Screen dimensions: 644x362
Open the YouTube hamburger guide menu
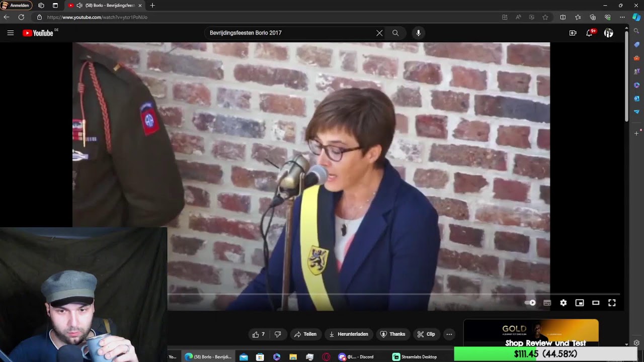11,33
